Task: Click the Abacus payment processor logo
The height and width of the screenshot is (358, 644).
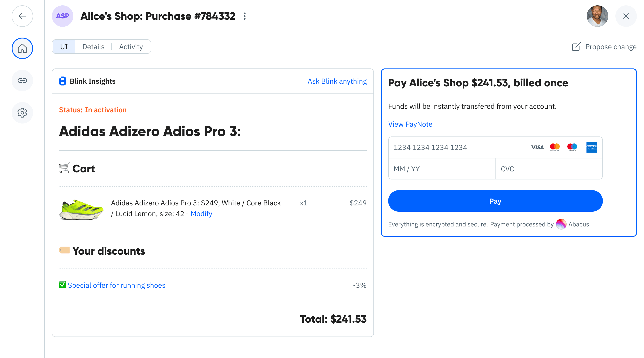Action: coord(561,224)
